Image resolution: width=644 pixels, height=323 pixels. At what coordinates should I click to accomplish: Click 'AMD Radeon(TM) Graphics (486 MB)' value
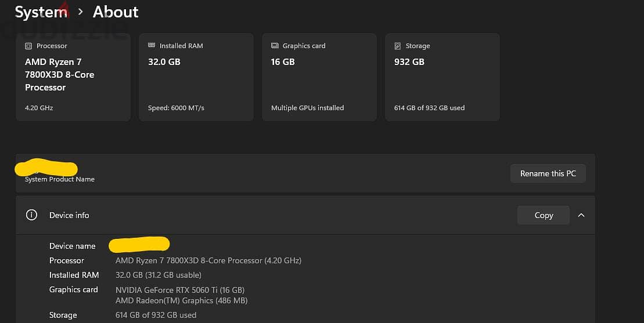(181, 300)
